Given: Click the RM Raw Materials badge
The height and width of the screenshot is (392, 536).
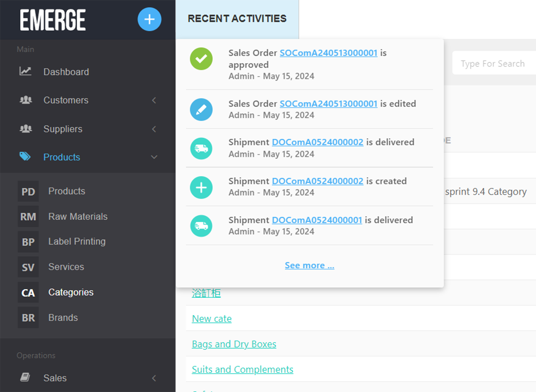Looking at the screenshot, I should pyautogui.click(x=28, y=217).
